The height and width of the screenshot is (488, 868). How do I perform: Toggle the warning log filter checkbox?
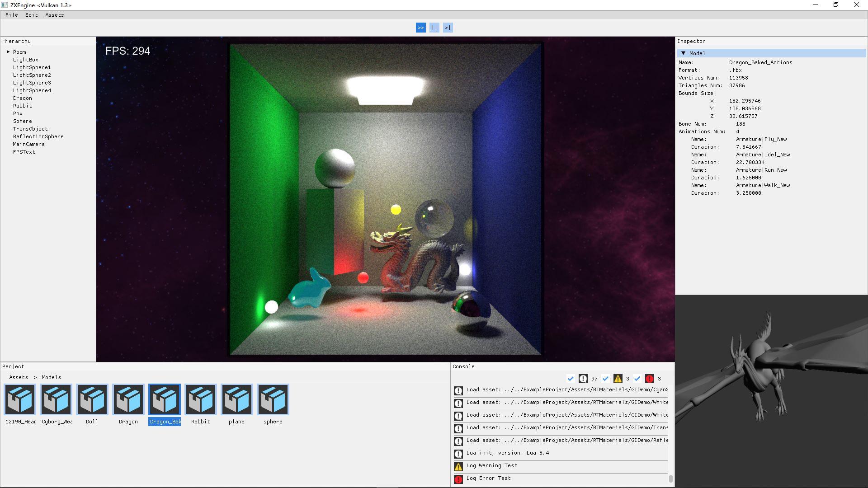coord(605,379)
